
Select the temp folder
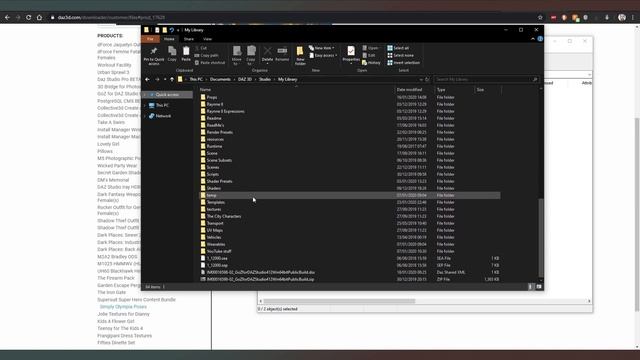pyautogui.click(x=349, y=196)
